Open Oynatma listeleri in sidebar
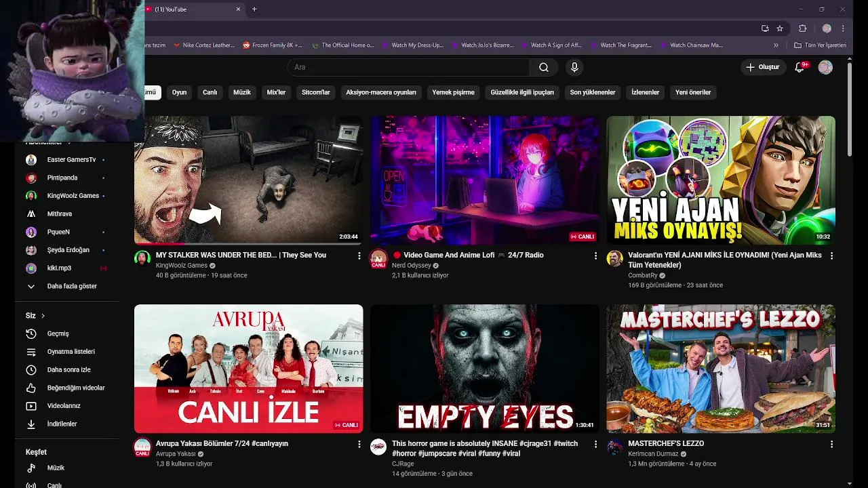Viewport: 868px width, 488px height. (x=66, y=352)
